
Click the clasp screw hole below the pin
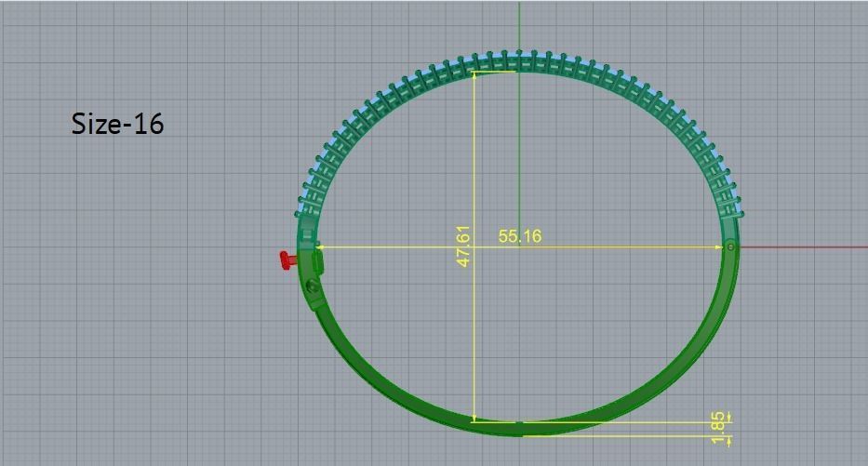[313, 286]
